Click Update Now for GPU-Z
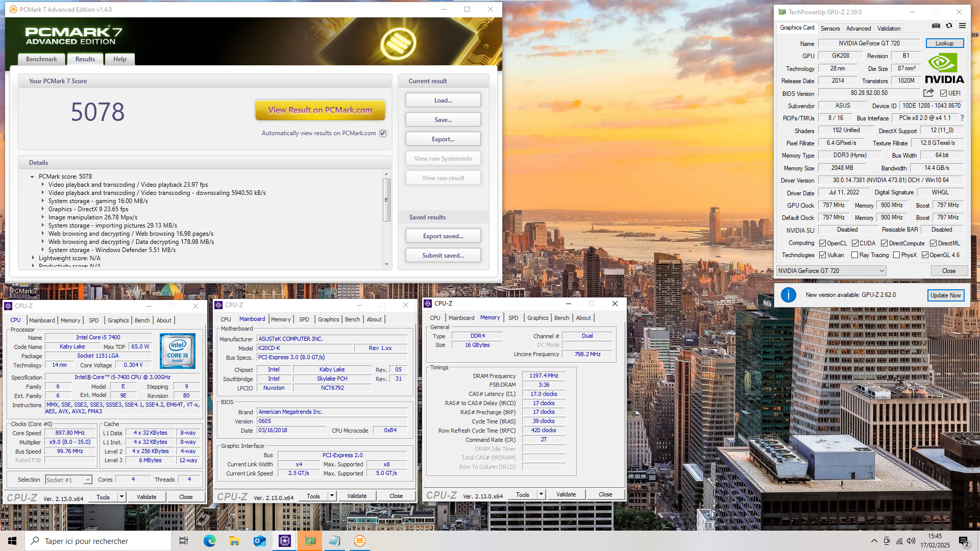The image size is (980, 551). pos(945,295)
